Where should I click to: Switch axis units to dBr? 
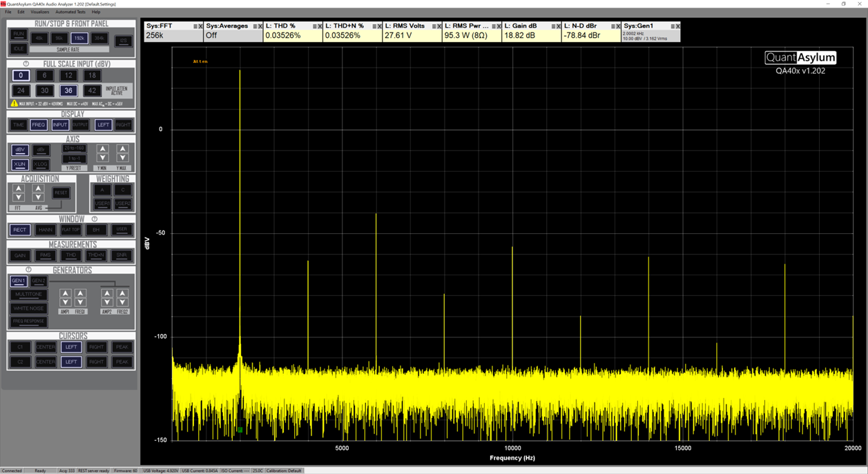41,150
